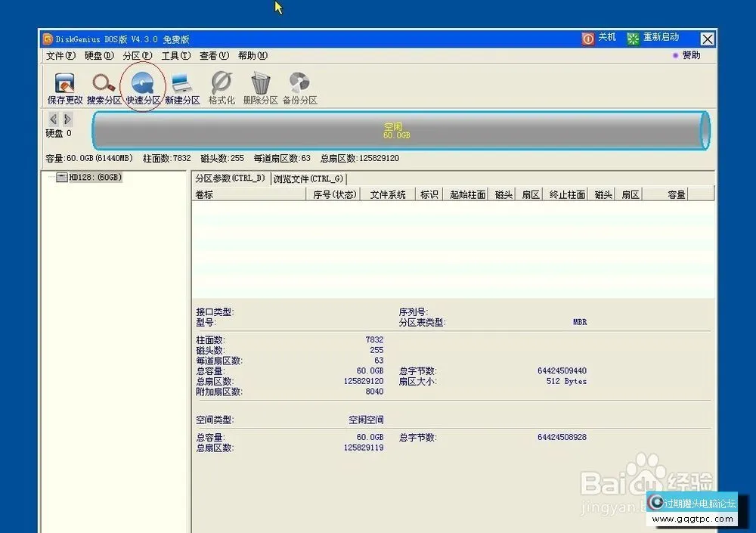Switch to the 浏览文件(CTRL_G) tab
This screenshot has width=756, height=533.
coord(309,178)
